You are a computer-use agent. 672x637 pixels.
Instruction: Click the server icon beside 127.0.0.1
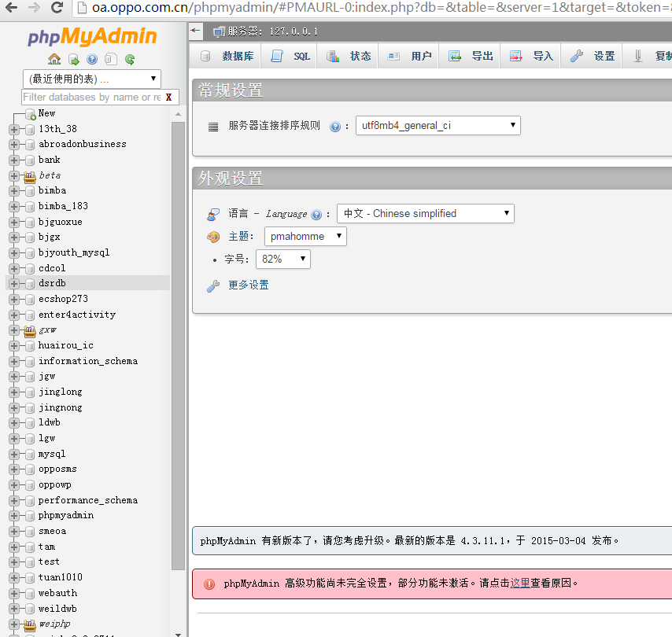pyautogui.click(x=219, y=31)
